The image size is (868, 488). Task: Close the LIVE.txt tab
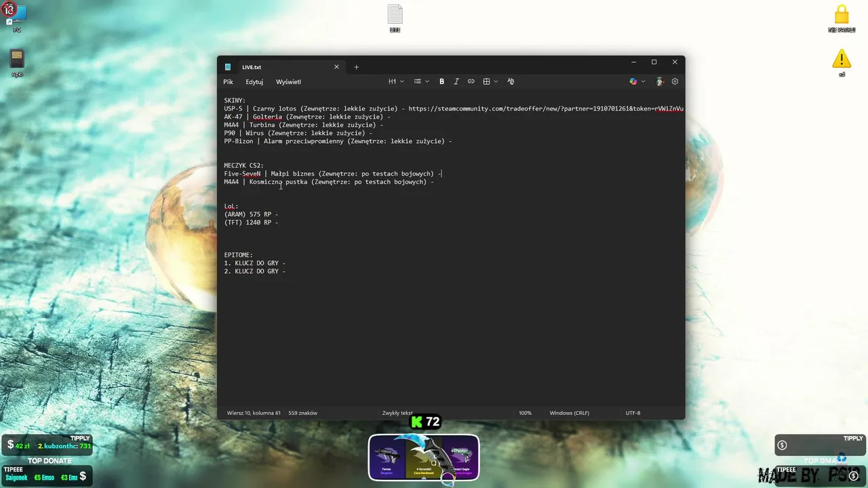336,67
